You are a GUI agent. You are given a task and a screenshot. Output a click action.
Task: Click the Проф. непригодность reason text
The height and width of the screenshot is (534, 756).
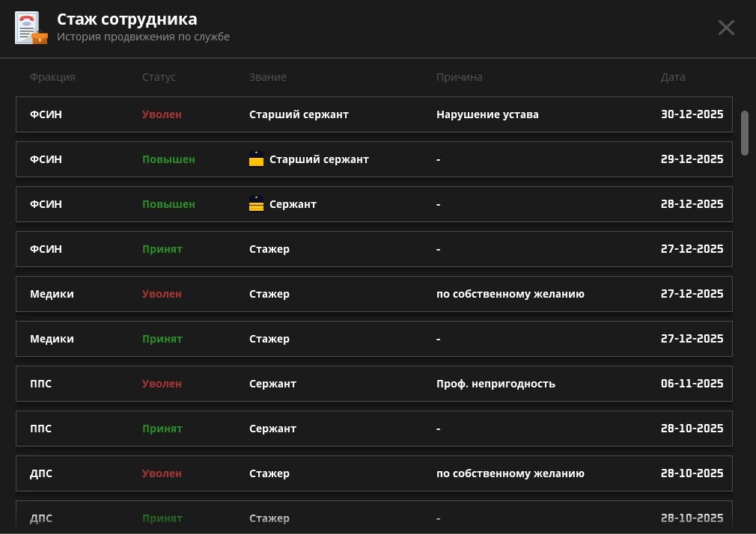[496, 384]
